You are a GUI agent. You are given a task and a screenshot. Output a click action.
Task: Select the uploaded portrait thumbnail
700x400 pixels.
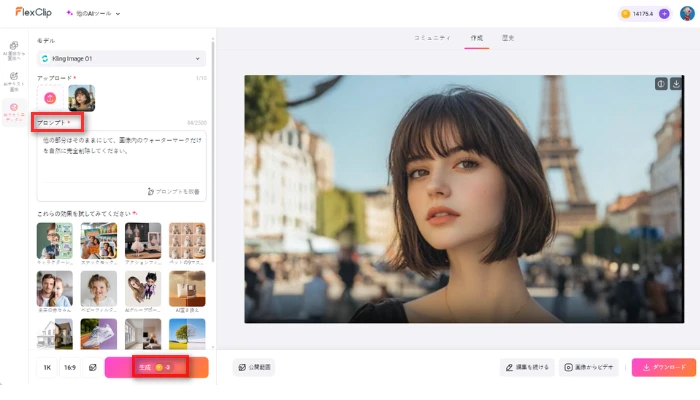click(x=81, y=97)
